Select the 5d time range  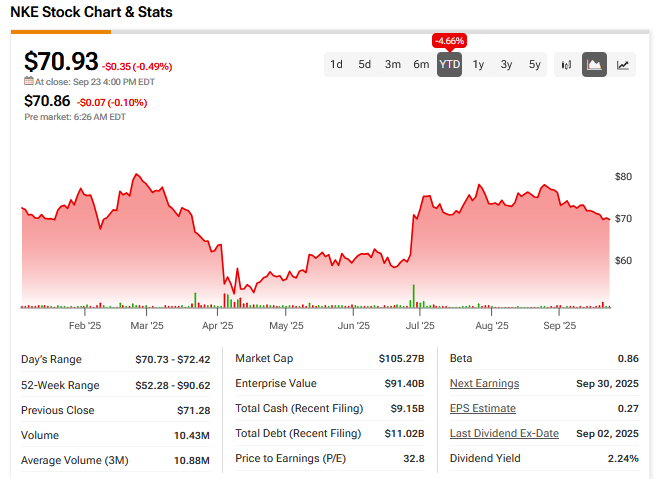coord(364,64)
